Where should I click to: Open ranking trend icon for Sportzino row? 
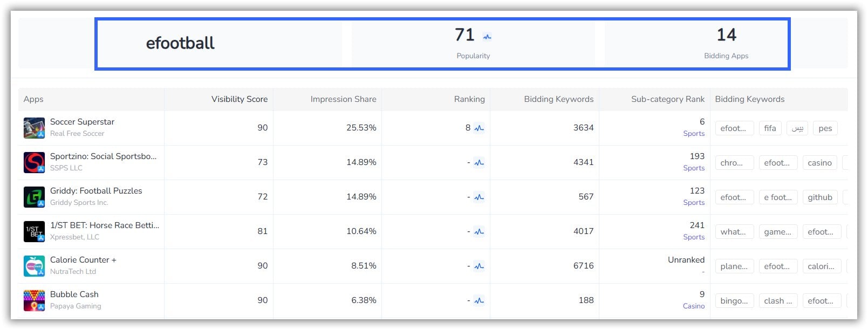(479, 163)
